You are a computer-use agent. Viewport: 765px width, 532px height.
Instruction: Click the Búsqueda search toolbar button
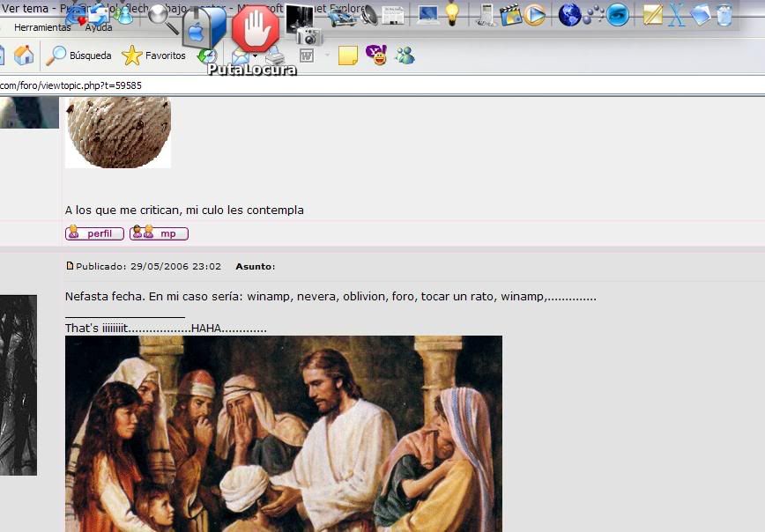click(x=79, y=55)
